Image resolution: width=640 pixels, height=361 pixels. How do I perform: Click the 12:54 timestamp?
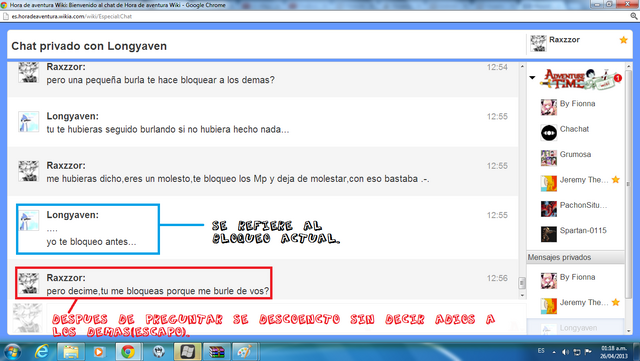pyautogui.click(x=497, y=67)
